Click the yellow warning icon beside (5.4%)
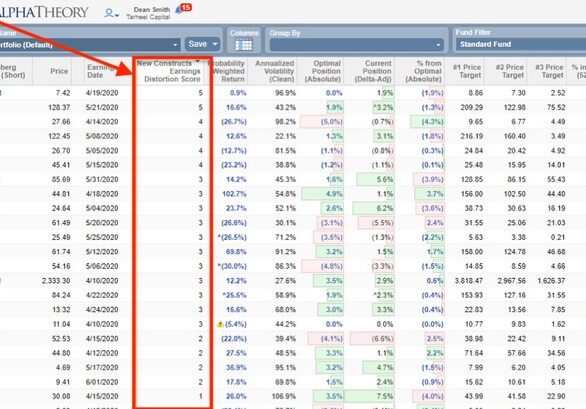586x409 pixels. point(220,325)
